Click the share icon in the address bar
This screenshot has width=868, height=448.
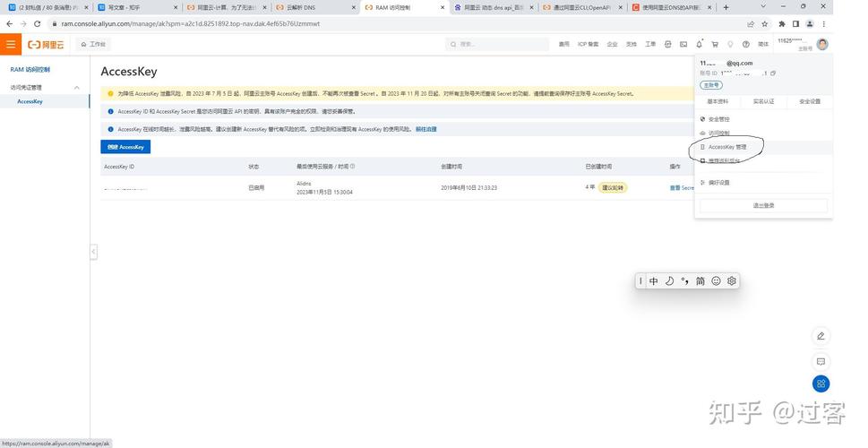tap(750, 24)
